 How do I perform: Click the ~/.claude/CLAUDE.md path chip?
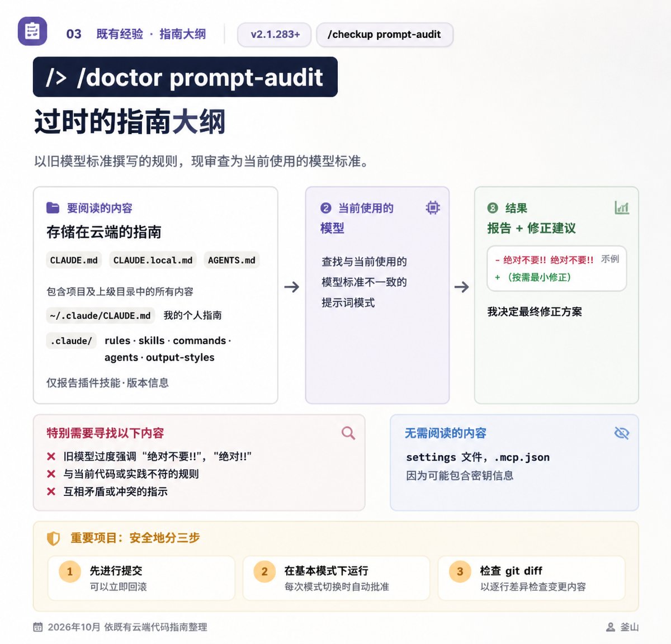[x=100, y=316]
